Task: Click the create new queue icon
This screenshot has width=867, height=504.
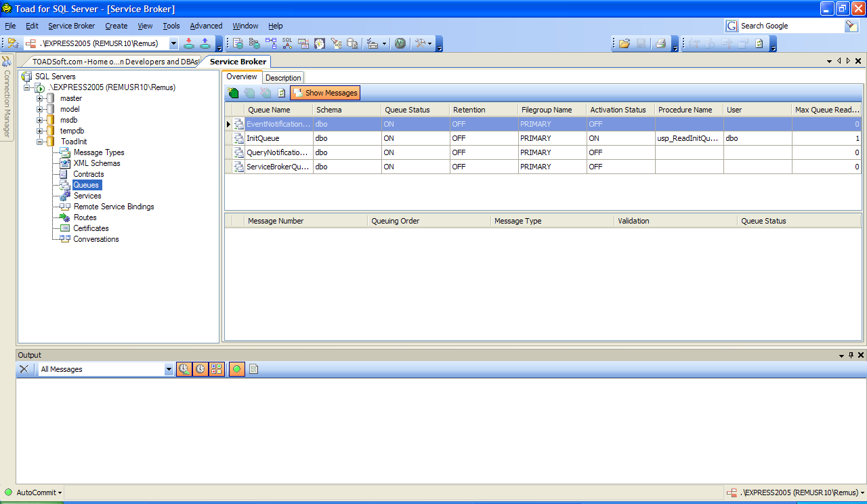Action: coord(233,93)
